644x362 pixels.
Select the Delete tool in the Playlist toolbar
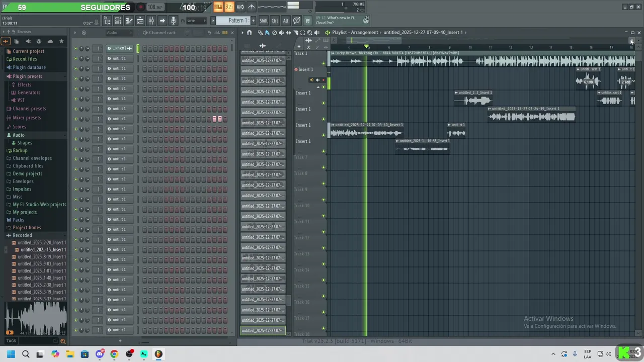click(x=274, y=32)
